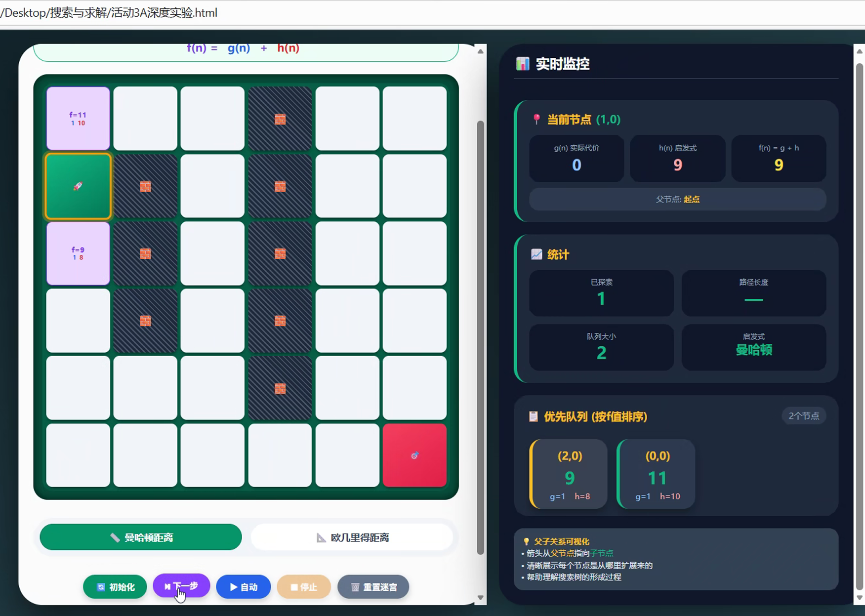Click the f=9 purple grid cell

pyautogui.click(x=78, y=253)
